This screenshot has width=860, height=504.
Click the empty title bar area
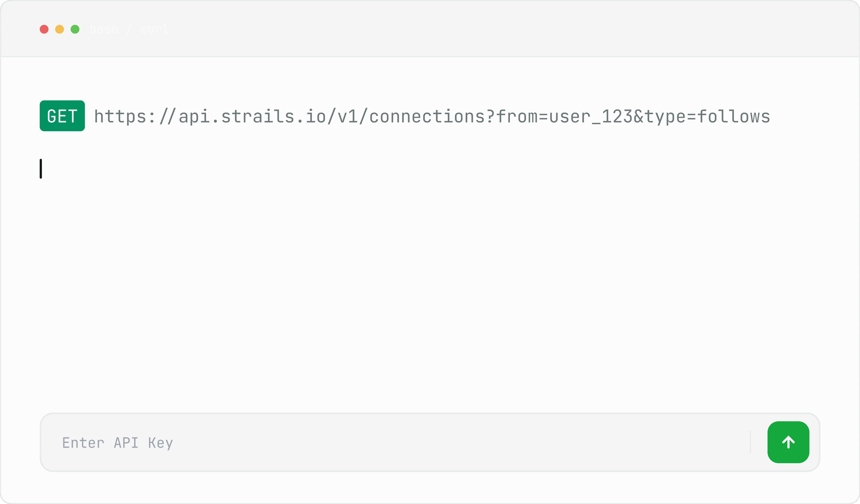point(512,29)
